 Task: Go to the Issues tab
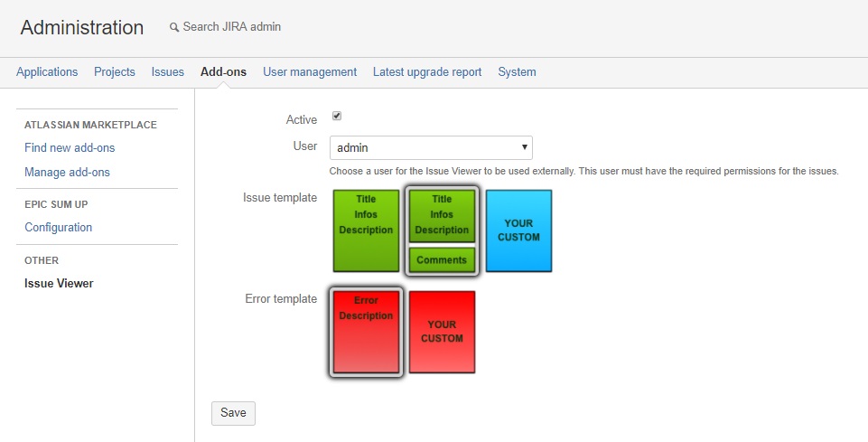(x=168, y=72)
